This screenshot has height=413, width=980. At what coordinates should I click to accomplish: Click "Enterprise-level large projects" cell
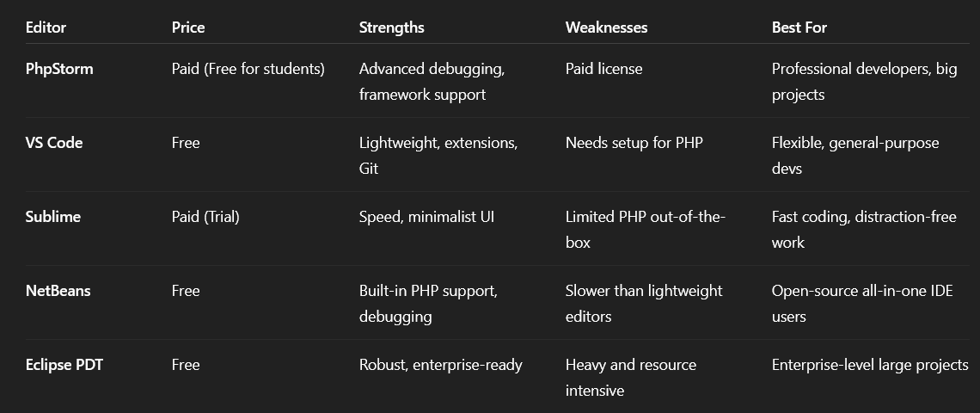[870, 365]
